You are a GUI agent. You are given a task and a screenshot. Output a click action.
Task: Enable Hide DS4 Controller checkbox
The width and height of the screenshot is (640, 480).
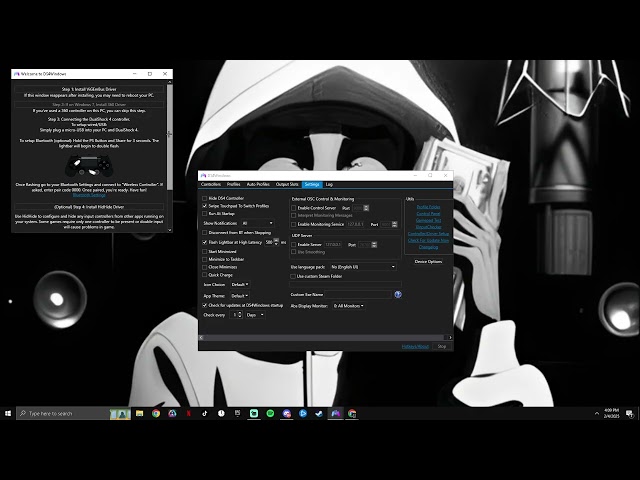click(205, 198)
